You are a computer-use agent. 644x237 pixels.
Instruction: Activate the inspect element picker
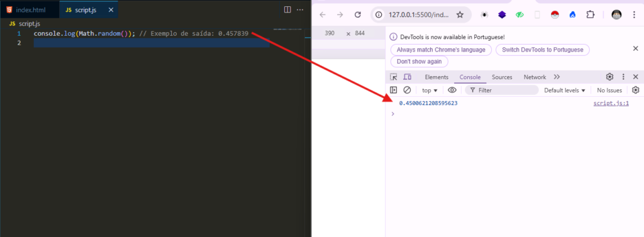tap(394, 77)
